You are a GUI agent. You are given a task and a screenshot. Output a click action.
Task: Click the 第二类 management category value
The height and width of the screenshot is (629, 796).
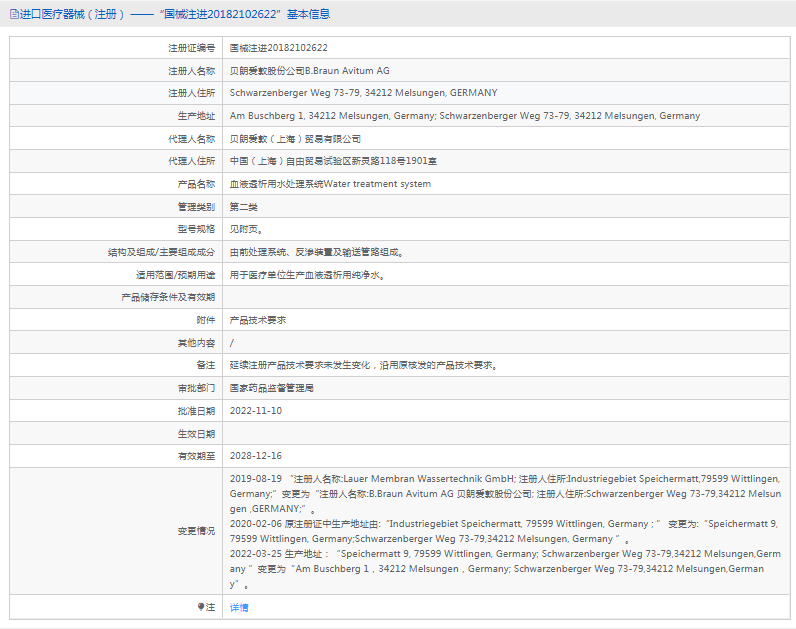[244, 207]
